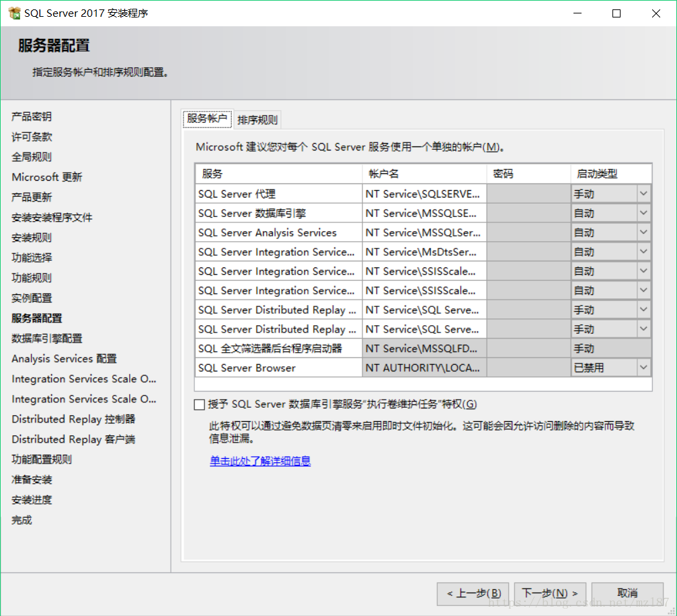Select the 产品更新 step in sidebar
The height and width of the screenshot is (616, 677).
click(x=32, y=197)
